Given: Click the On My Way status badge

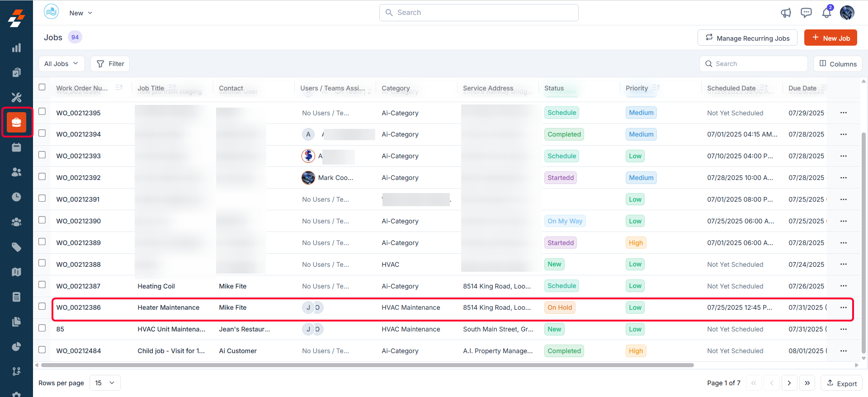Looking at the screenshot, I should [x=565, y=221].
